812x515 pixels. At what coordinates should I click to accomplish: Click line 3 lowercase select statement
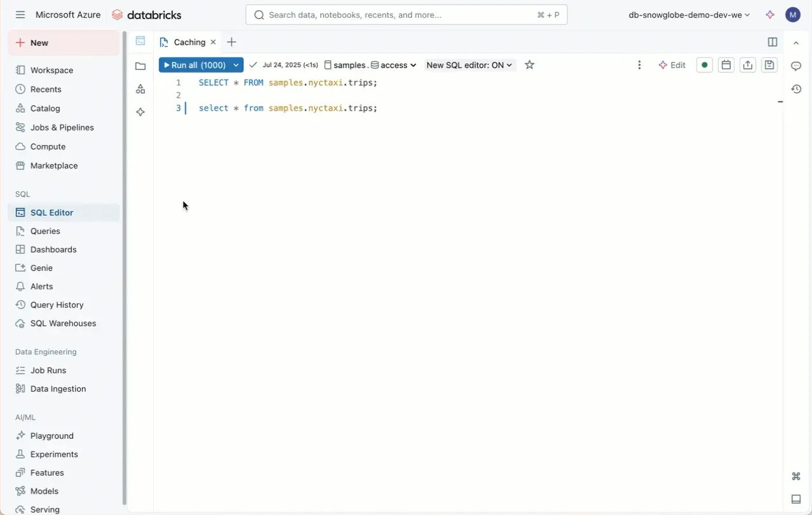[288, 108]
